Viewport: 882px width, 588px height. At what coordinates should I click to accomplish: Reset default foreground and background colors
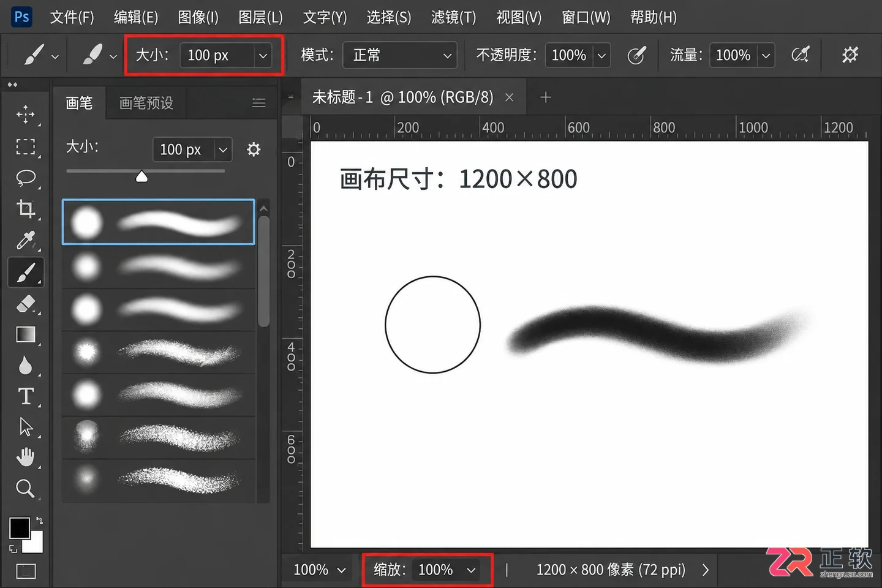13,549
